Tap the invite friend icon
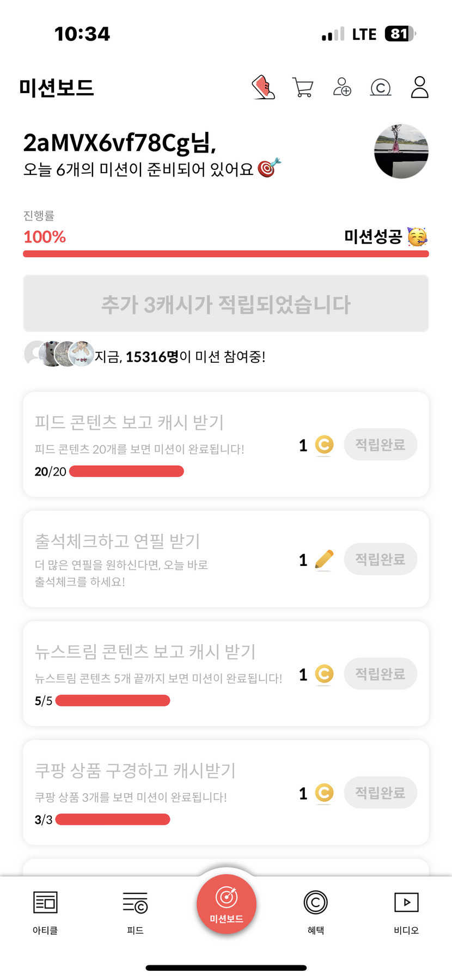The image size is (452, 980). tap(342, 87)
